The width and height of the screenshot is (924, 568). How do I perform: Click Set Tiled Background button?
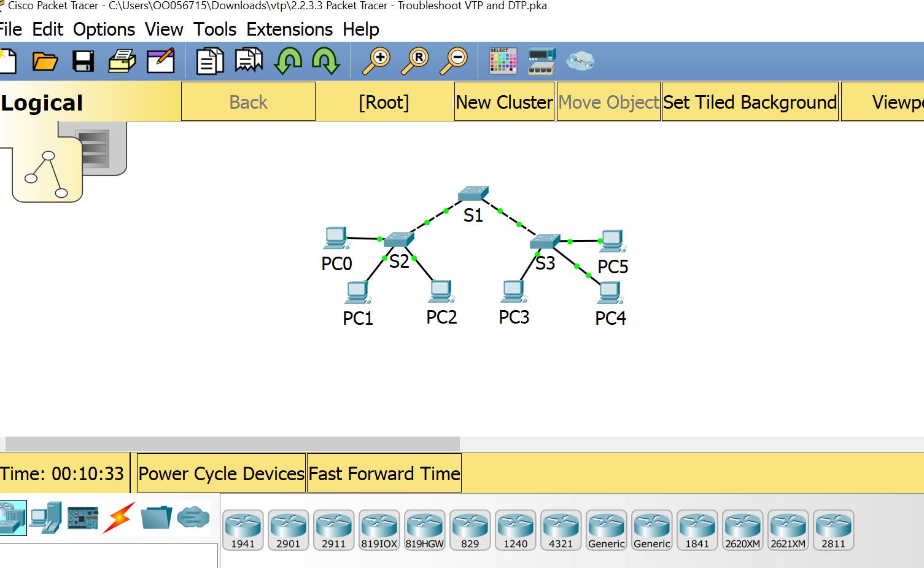[750, 102]
